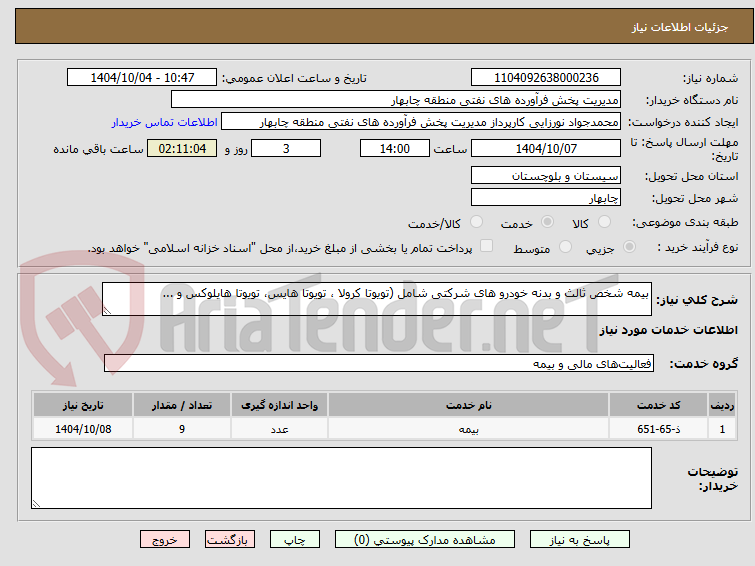Image resolution: width=755 pixels, height=566 pixels.
Task: Click the service group field فعالیت‌های مالی و بیمه
Action: pyautogui.click(x=378, y=363)
